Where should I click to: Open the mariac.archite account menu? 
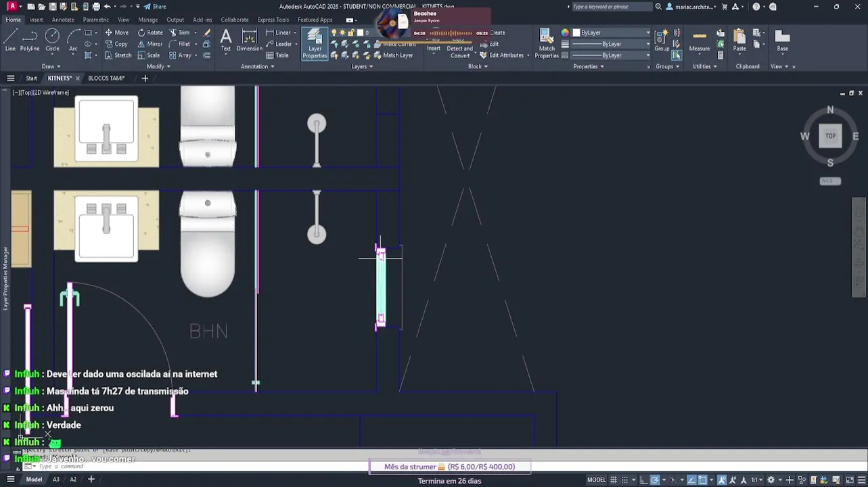pyautogui.click(x=691, y=7)
